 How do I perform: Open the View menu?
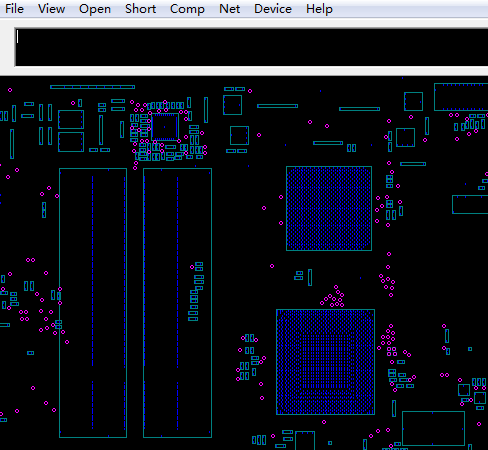click(51, 9)
